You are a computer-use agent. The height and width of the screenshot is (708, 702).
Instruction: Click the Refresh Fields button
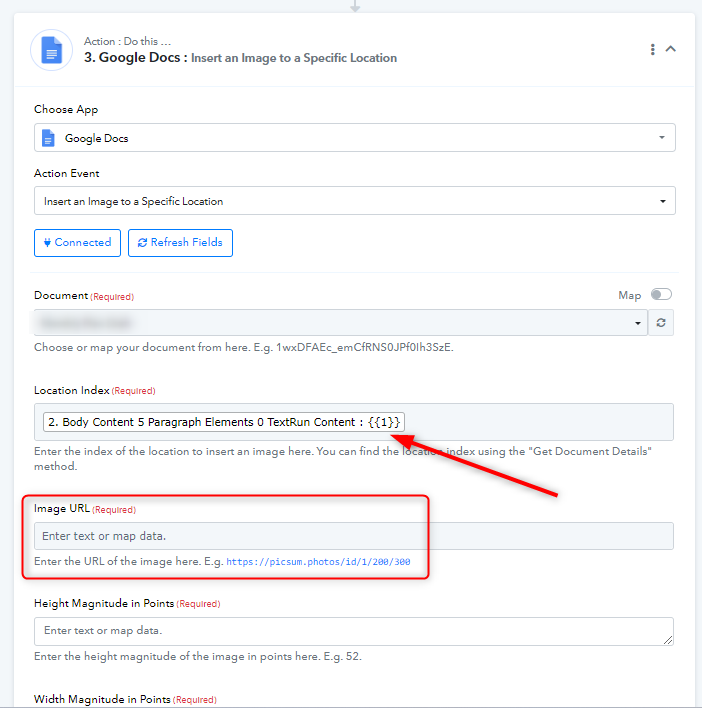tap(181, 243)
